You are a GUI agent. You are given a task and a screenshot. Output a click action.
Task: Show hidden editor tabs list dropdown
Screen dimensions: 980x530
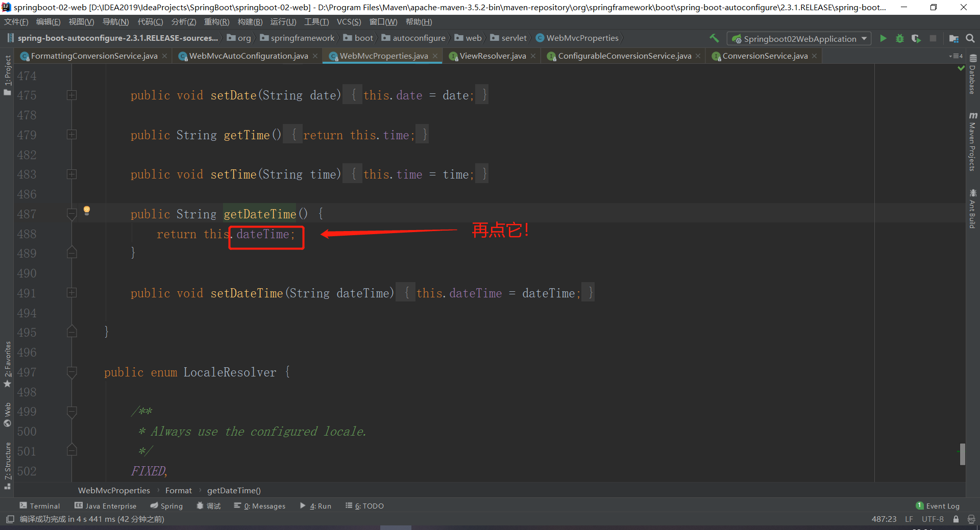click(955, 56)
